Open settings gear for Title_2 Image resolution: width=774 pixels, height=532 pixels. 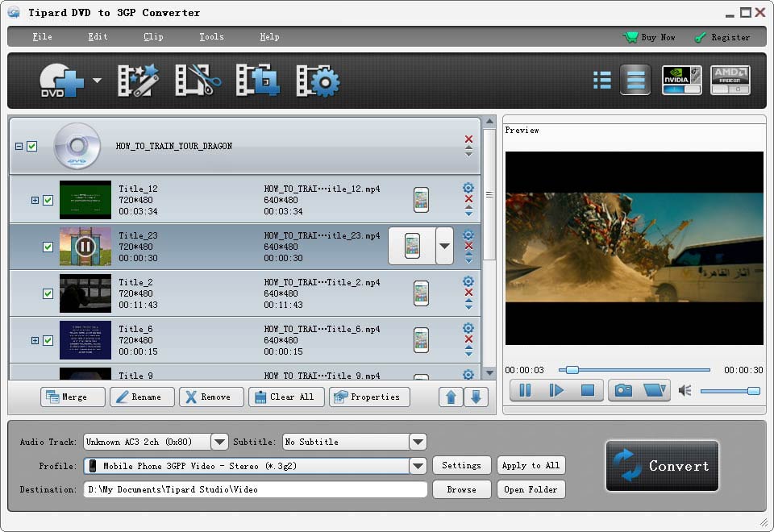pyautogui.click(x=468, y=281)
